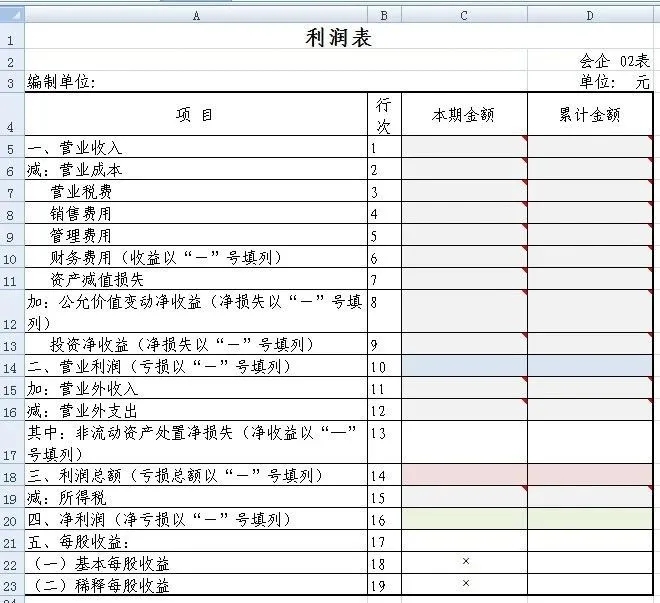Click the 本期金额 header cell

click(464, 114)
